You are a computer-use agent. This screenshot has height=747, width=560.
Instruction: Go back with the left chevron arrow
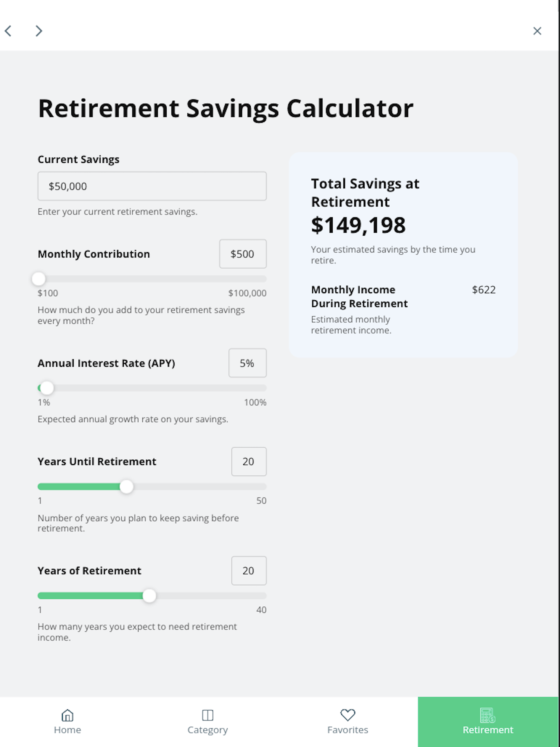(x=8, y=31)
